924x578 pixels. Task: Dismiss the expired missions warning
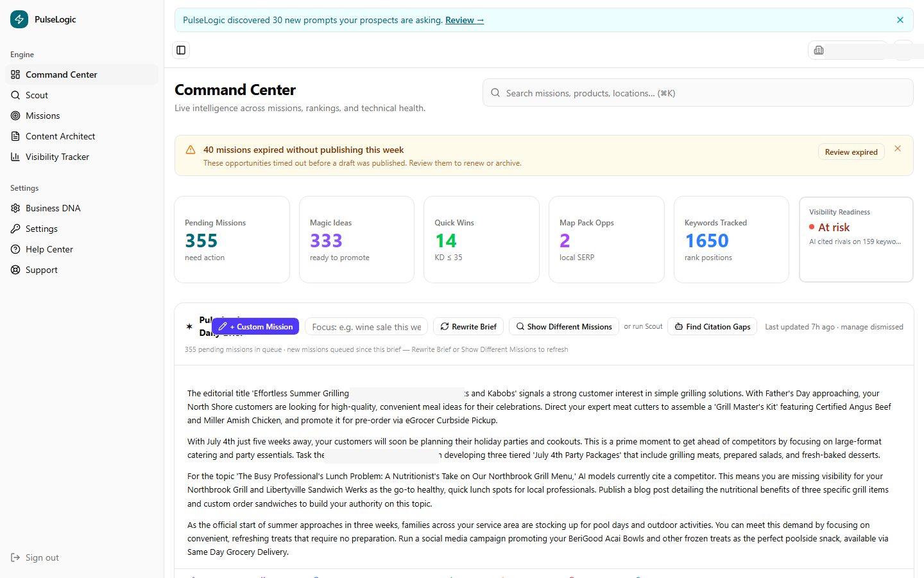coord(898,148)
